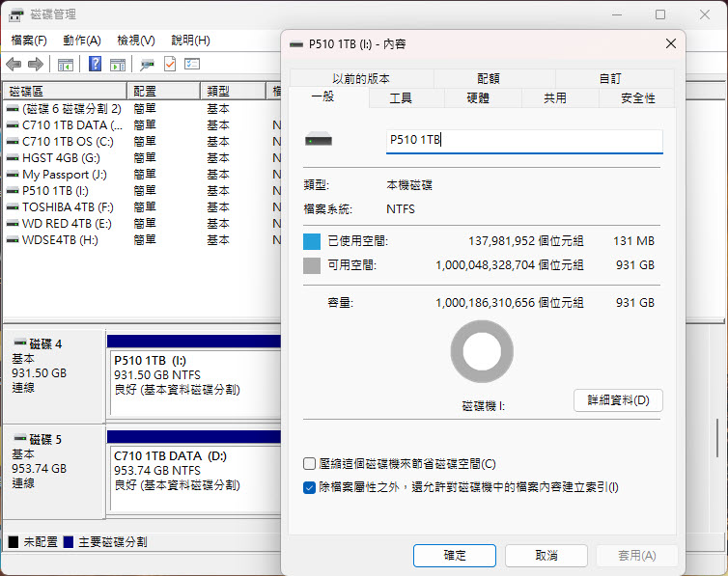
Task: Click the 1,000,048,328,704 個位元組 free value
Action: [510, 265]
